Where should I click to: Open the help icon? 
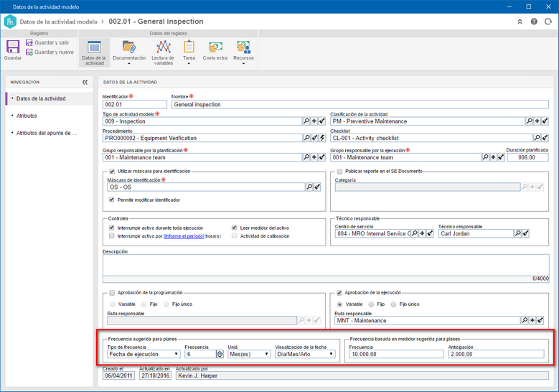pos(534,22)
